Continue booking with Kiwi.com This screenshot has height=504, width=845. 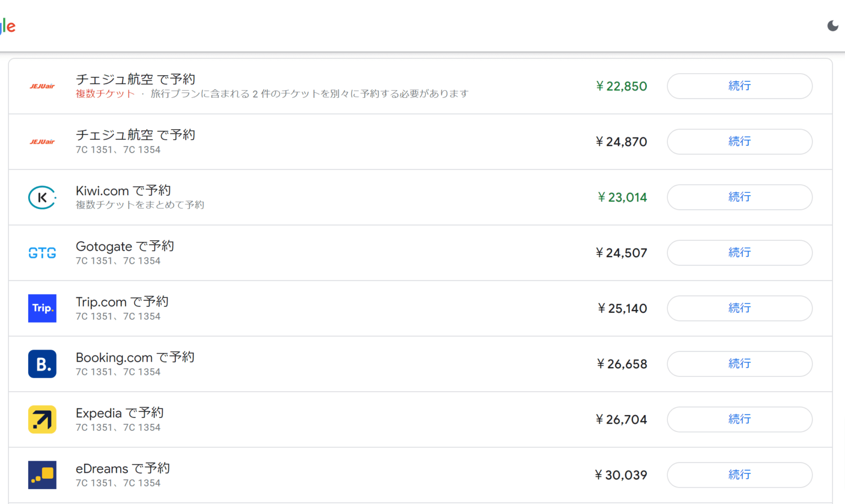click(x=739, y=197)
